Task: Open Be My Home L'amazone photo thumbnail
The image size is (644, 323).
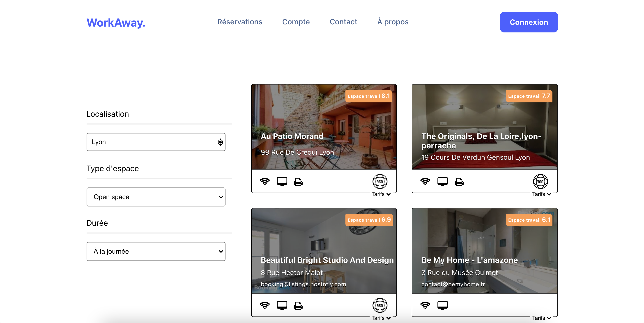Action: click(x=484, y=240)
